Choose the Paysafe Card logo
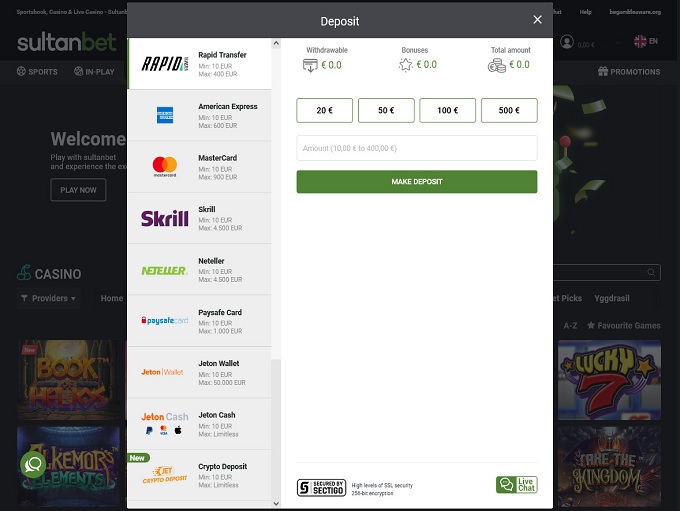The width and height of the screenshot is (680, 511). click(164, 321)
